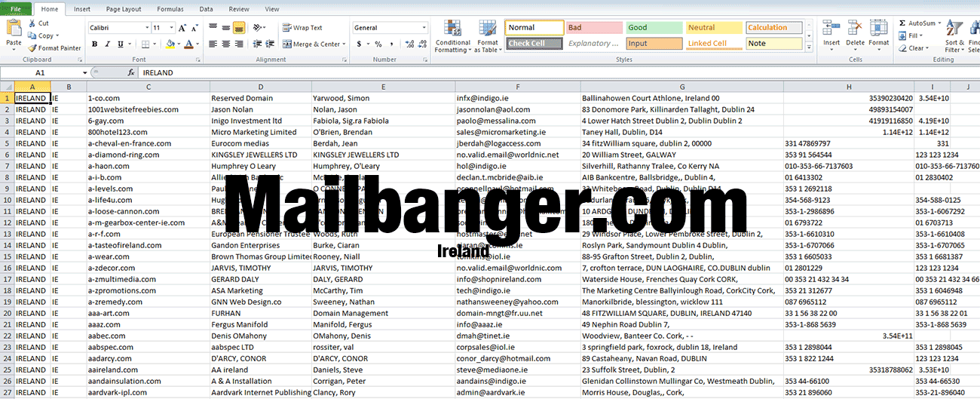Click the formula bar showing IRELAND
The width and height of the screenshot is (980, 399).
pos(558,73)
